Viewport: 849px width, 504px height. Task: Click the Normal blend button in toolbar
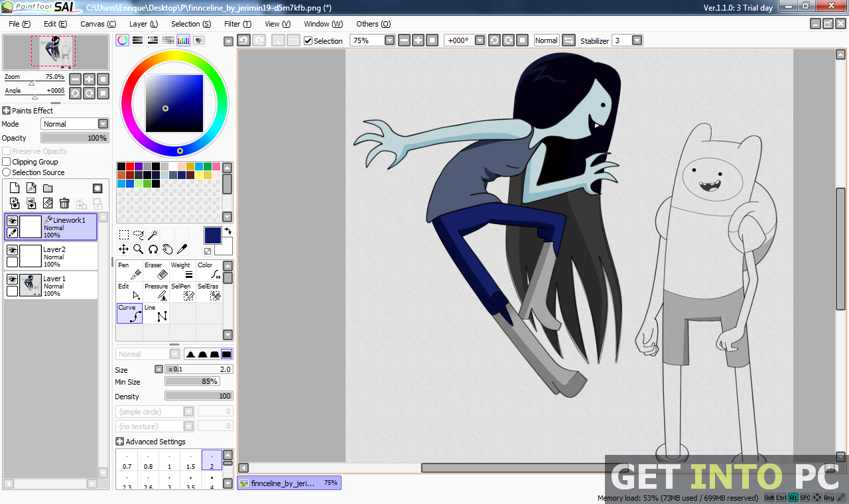point(547,40)
